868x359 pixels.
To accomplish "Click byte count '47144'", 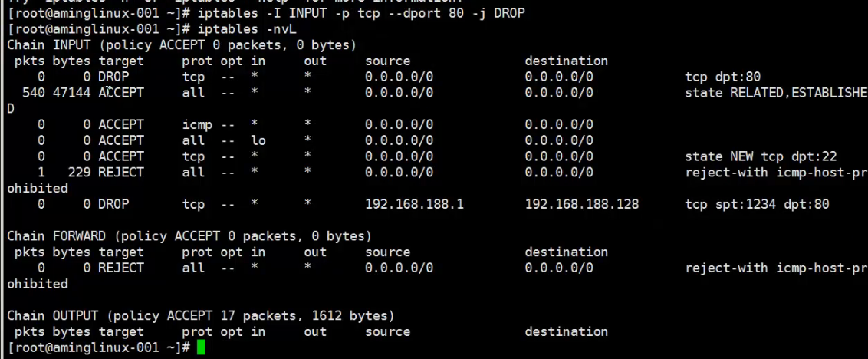I will coord(71,93).
